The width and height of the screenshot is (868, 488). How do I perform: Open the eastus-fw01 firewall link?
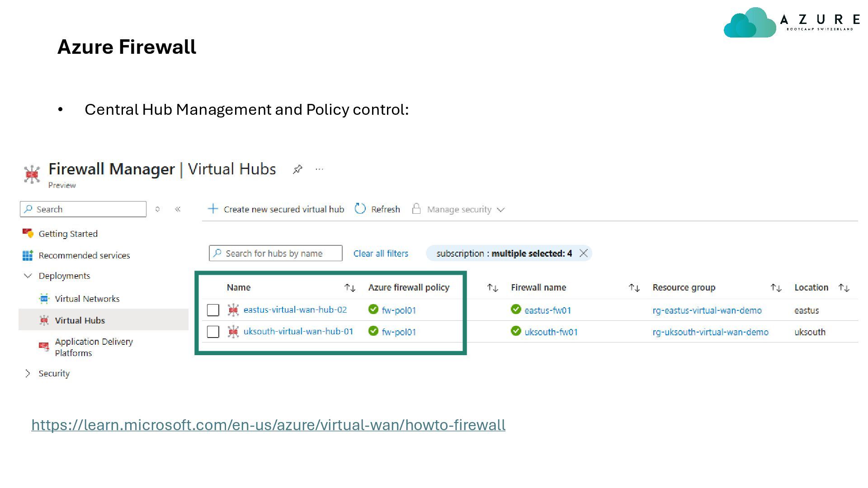pyautogui.click(x=548, y=310)
